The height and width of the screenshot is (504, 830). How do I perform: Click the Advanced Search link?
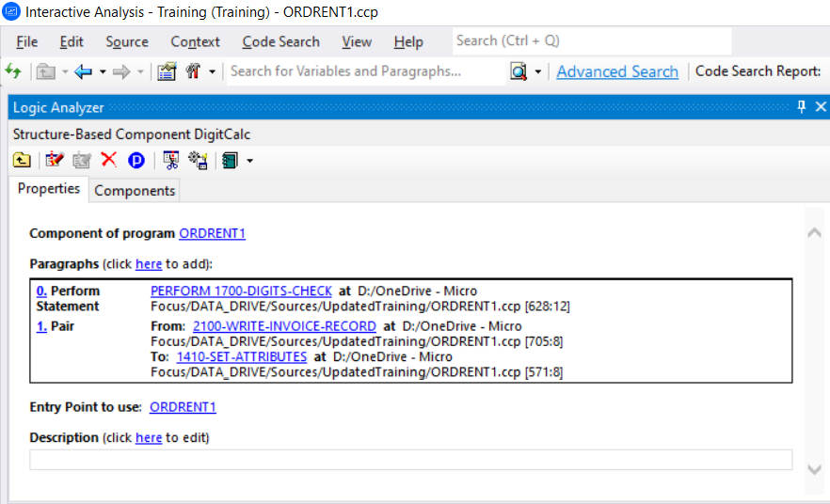click(x=617, y=71)
